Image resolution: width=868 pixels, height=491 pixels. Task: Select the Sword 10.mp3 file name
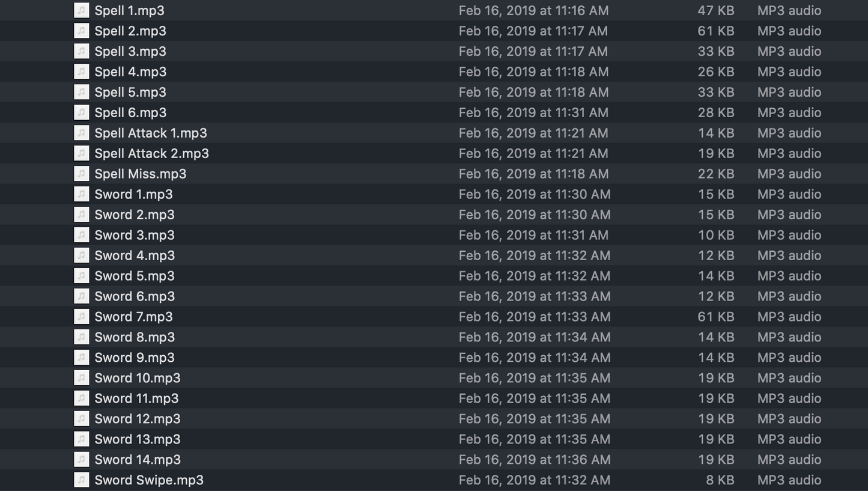(x=137, y=378)
